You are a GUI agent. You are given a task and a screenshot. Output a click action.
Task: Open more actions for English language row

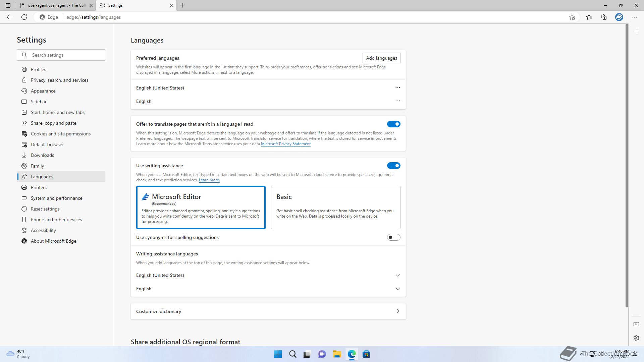[x=398, y=101]
